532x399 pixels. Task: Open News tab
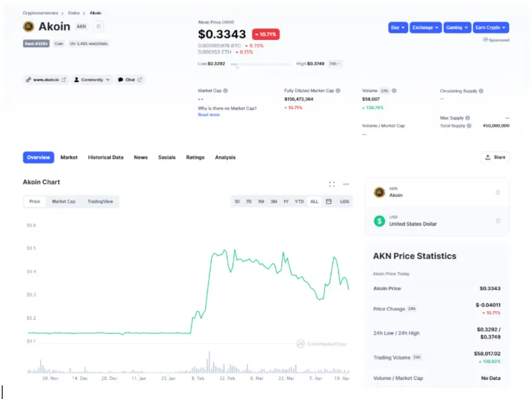[141, 157]
